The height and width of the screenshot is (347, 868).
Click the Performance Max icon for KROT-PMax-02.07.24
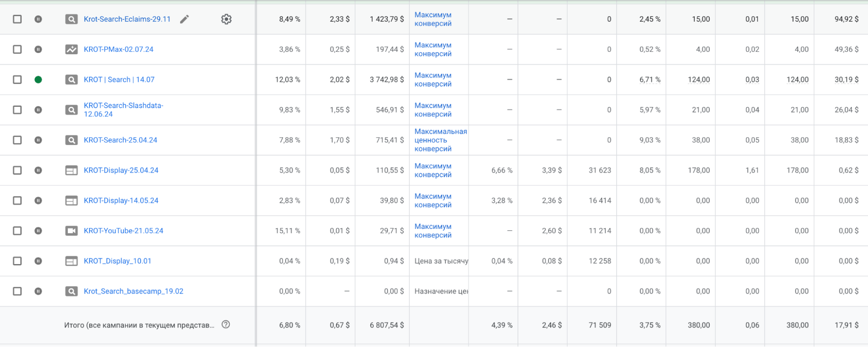[71, 50]
